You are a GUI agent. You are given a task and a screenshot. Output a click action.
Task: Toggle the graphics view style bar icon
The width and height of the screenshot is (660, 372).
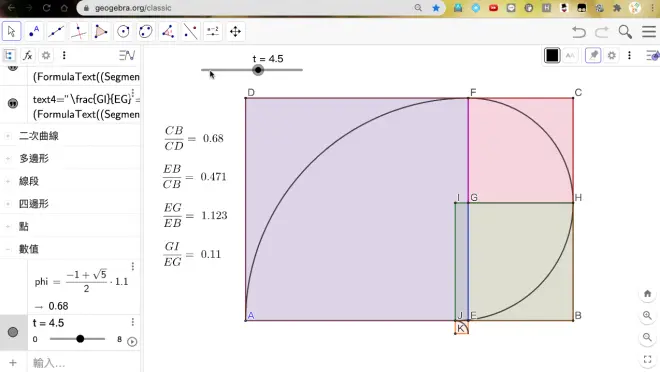click(652, 55)
